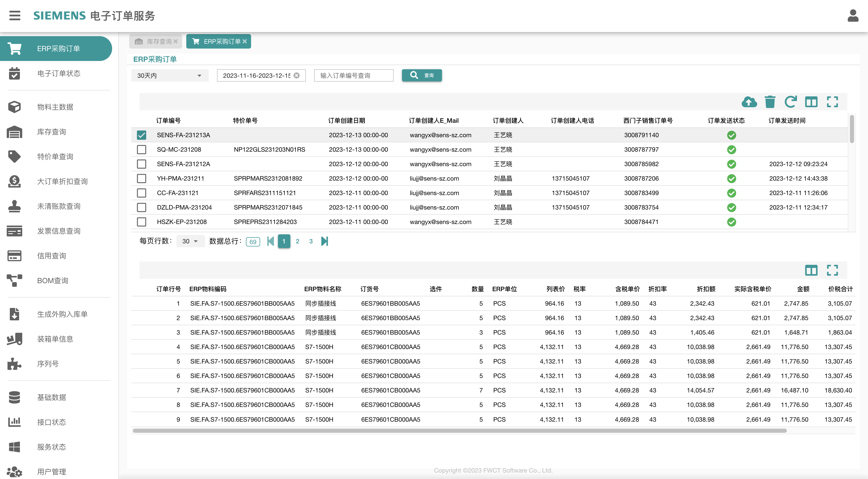Screen dimensions: 868x479
Task: Expand orders table to fullscreen
Action: click(x=832, y=102)
